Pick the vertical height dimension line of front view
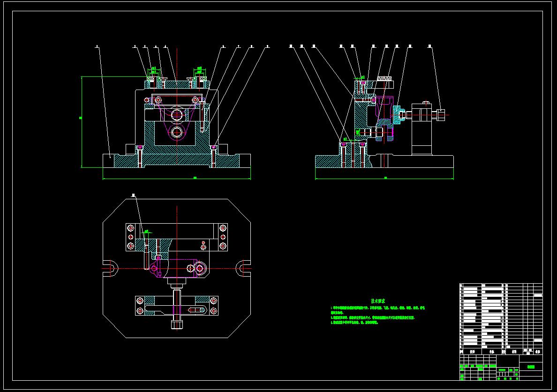 82,121
